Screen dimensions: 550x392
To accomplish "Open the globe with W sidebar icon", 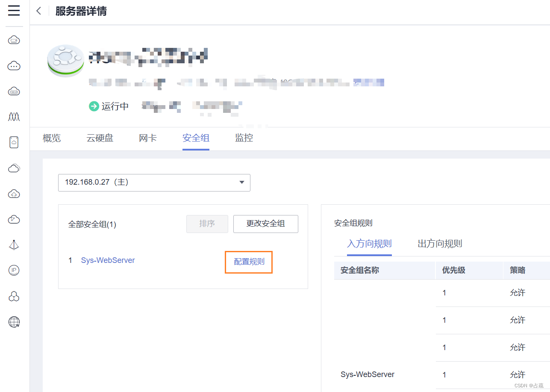I will [x=14, y=322].
